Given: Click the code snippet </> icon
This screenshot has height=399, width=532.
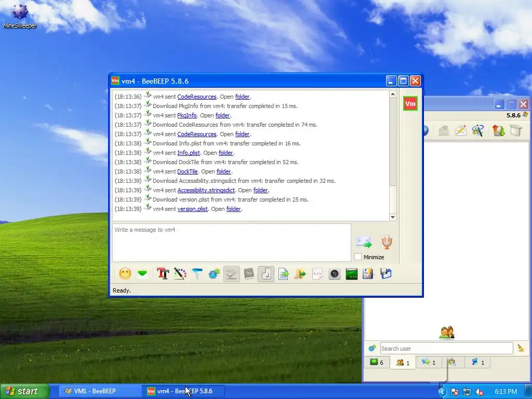Looking at the screenshot, I should click(x=317, y=274).
